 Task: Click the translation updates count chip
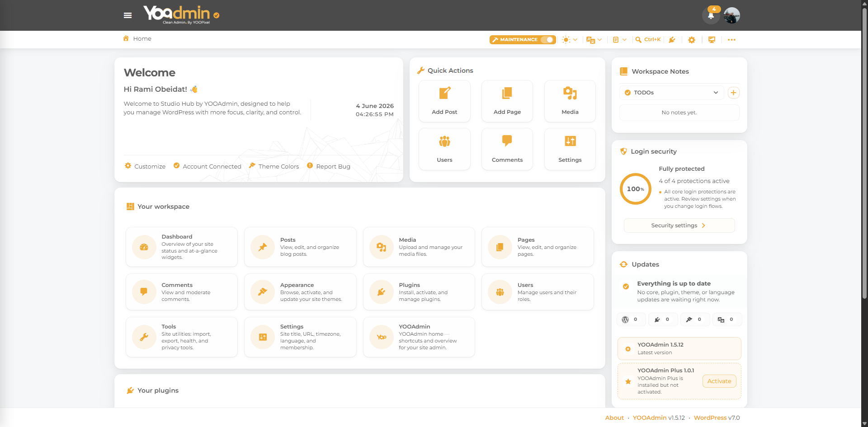(x=727, y=319)
